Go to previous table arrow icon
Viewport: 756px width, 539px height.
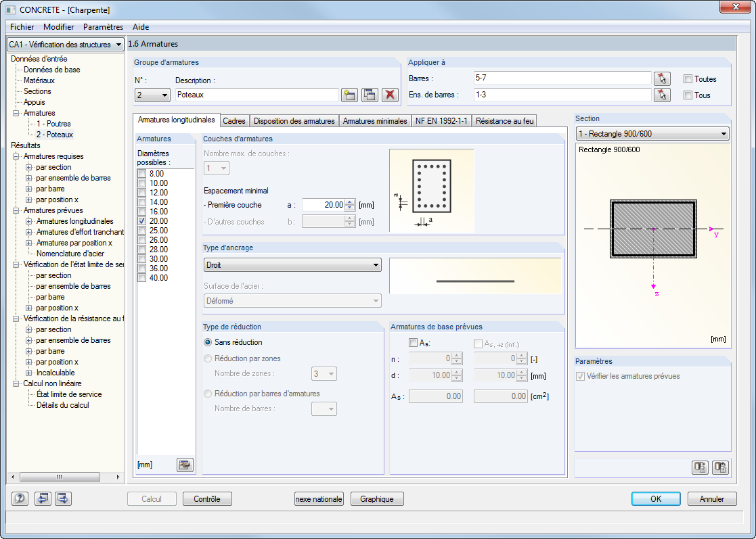click(43, 498)
